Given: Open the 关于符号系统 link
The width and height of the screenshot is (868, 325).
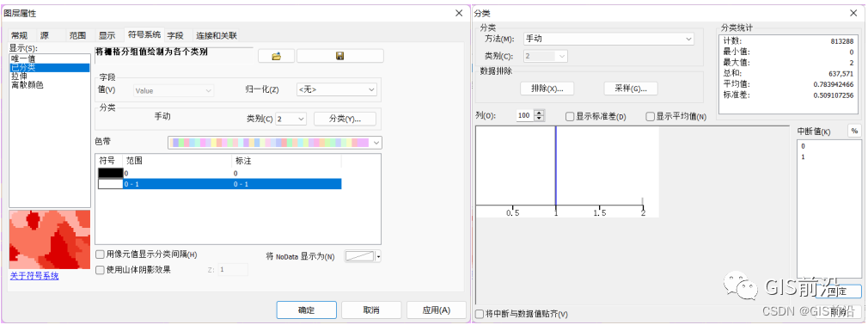Looking at the screenshot, I should tap(34, 276).
